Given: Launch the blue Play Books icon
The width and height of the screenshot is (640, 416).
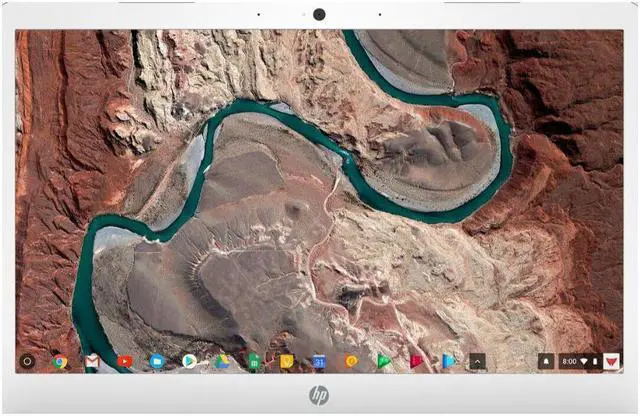Looking at the screenshot, I should tap(448, 361).
